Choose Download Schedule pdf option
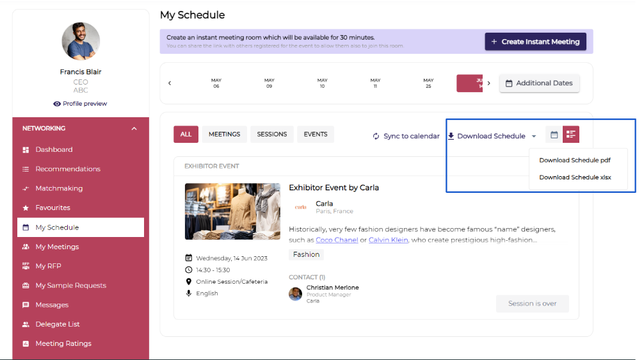Image resolution: width=644 pixels, height=360 pixels. (574, 160)
